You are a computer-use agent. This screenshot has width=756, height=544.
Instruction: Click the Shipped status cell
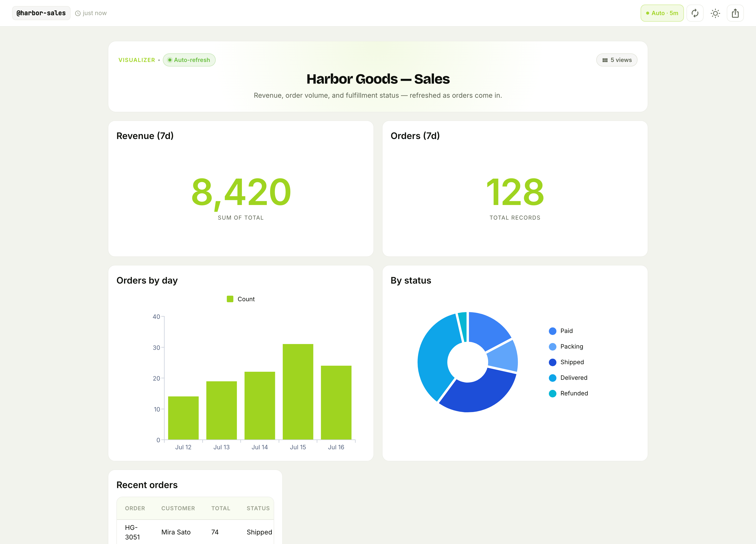tap(259, 532)
